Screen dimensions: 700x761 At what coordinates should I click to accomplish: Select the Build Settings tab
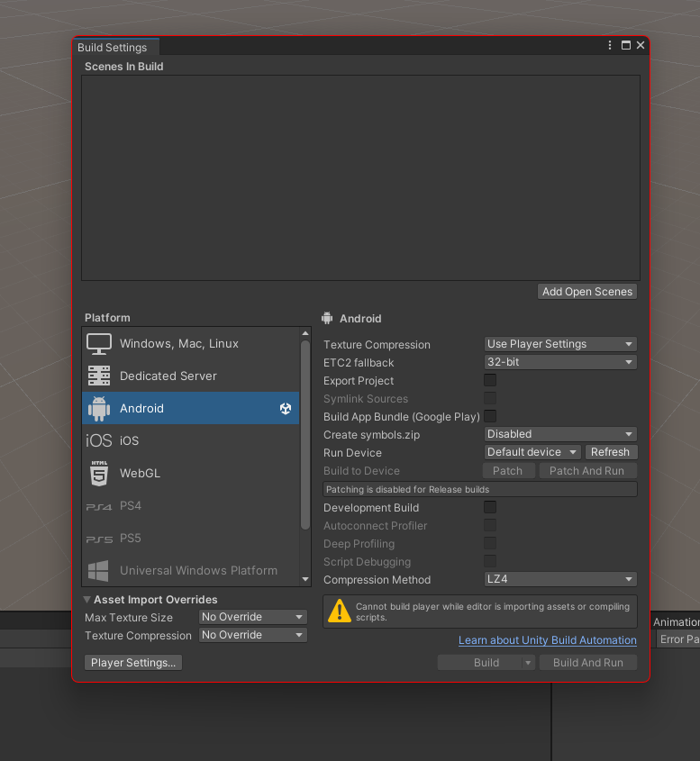coord(115,47)
